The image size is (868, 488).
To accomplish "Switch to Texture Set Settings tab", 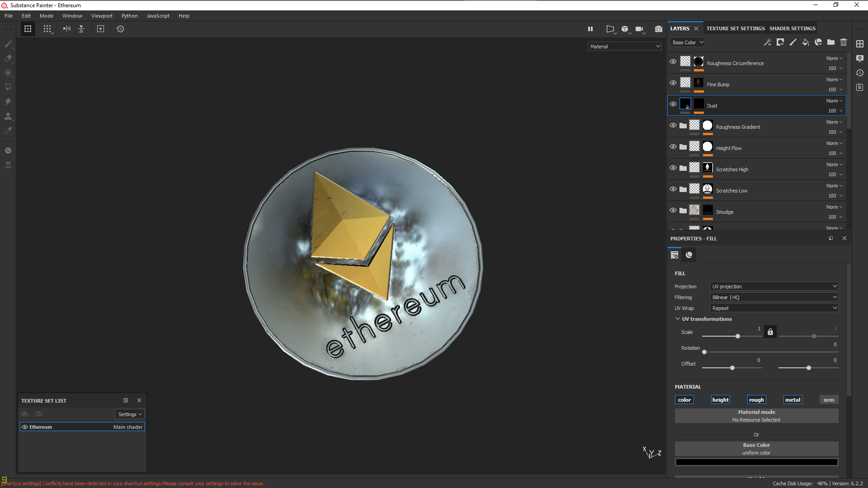I will pyautogui.click(x=736, y=28).
